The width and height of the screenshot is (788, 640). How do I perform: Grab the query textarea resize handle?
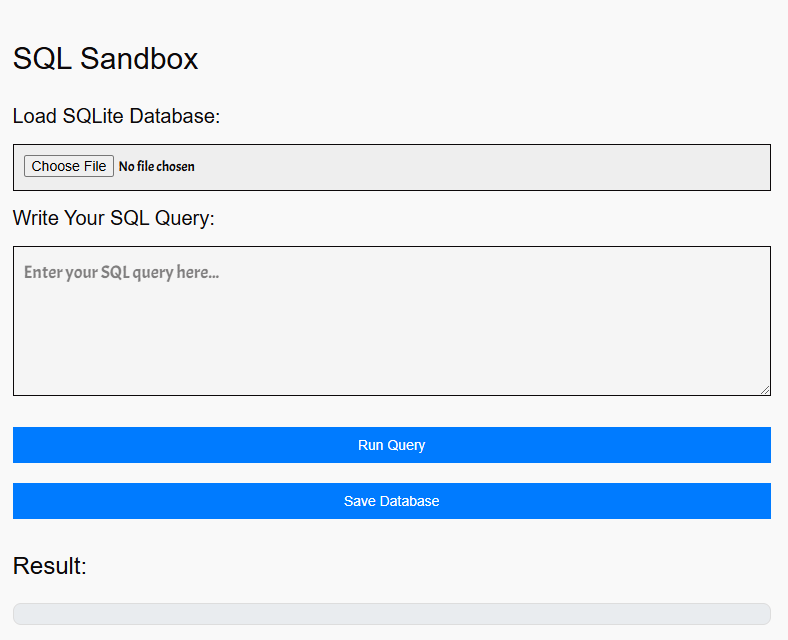coord(765,390)
